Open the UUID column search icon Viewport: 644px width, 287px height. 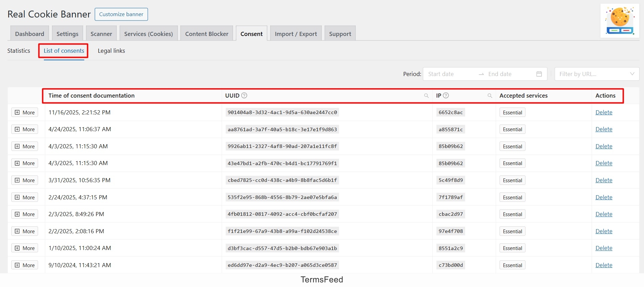[x=426, y=96]
